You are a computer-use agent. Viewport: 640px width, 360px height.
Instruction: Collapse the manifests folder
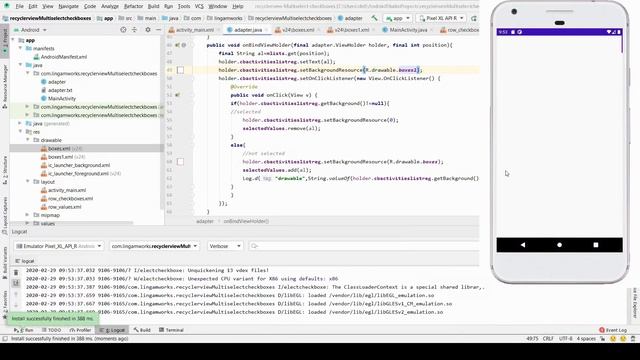pos(20,48)
